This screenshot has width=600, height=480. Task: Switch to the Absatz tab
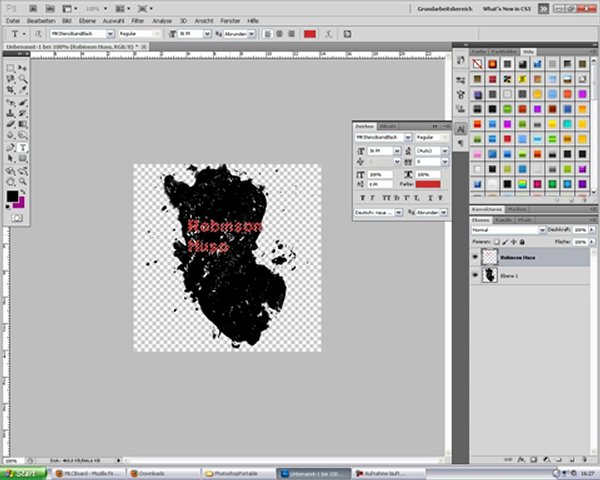[388, 125]
